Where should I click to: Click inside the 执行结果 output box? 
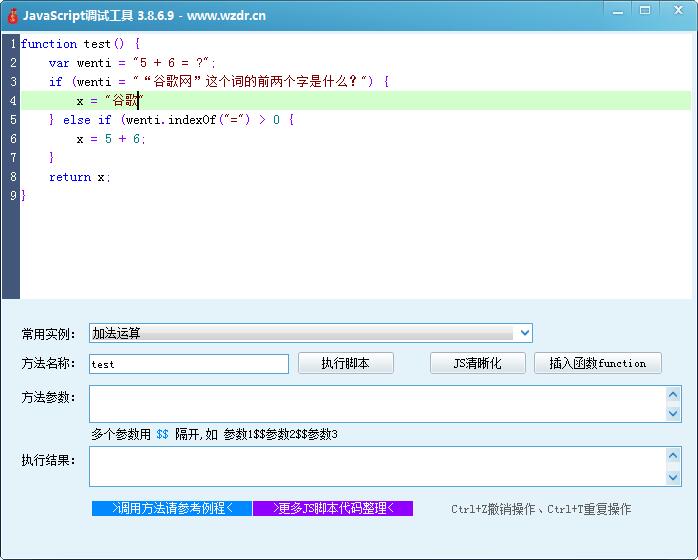coord(376,466)
